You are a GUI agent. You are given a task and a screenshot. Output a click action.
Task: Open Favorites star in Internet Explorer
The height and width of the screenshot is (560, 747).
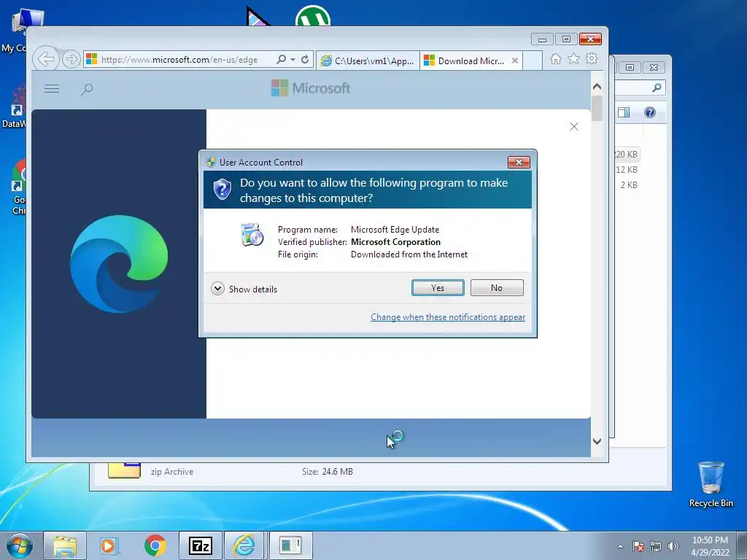(573, 58)
